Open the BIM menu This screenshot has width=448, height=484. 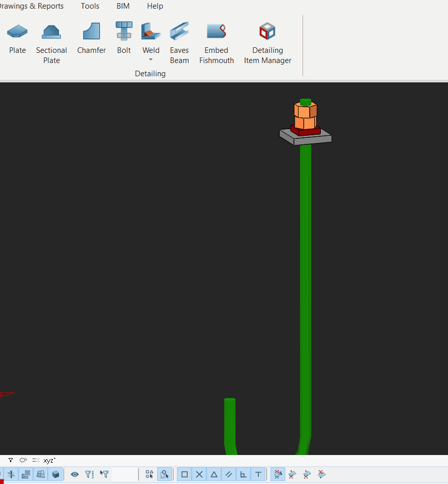click(x=123, y=6)
